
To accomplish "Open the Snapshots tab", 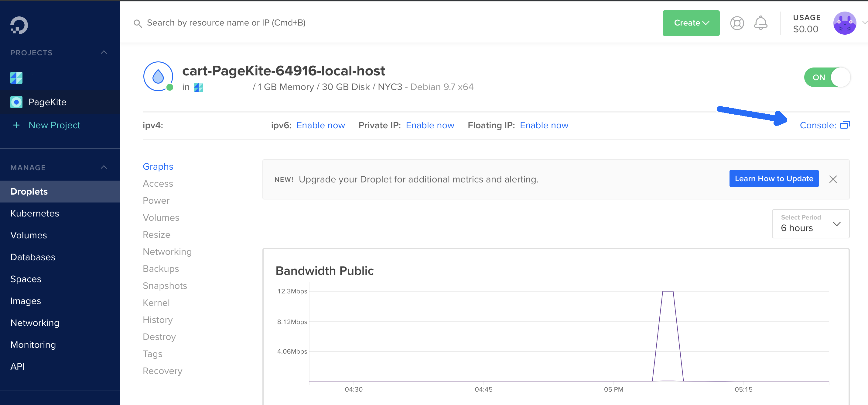I will (165, 286).
